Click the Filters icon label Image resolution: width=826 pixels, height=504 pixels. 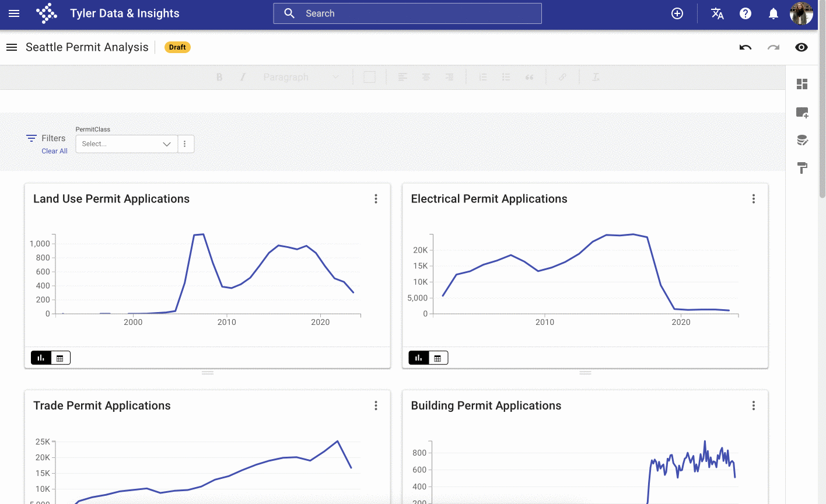(45, 138)
